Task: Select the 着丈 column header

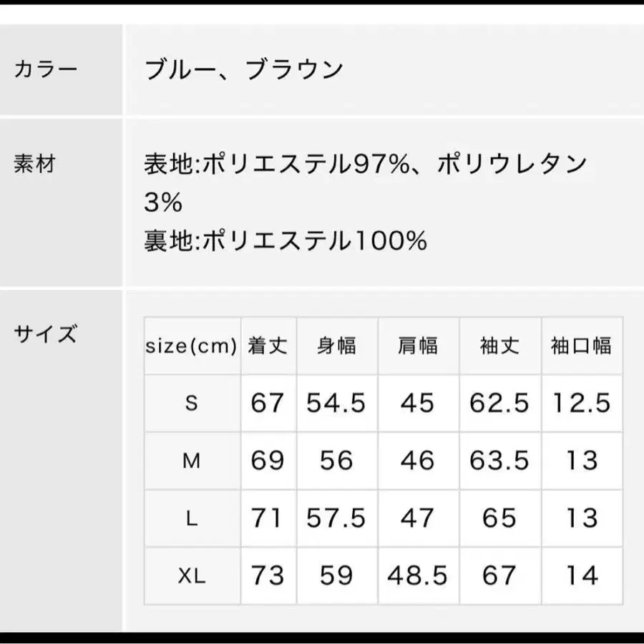Action: pos(268,346)
